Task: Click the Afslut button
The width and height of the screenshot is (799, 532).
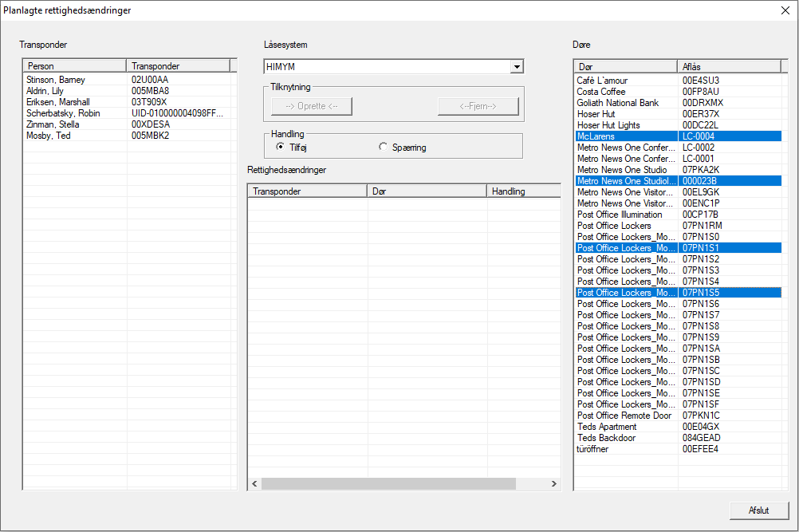Action: point(758,510)
